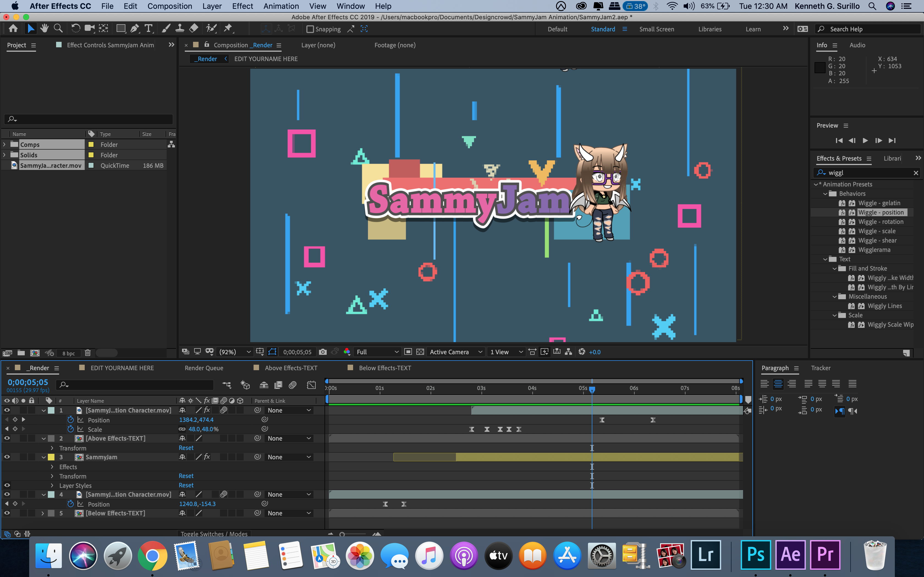
Task: Open the Graph Editor in timeline
Action: (311, 385)
